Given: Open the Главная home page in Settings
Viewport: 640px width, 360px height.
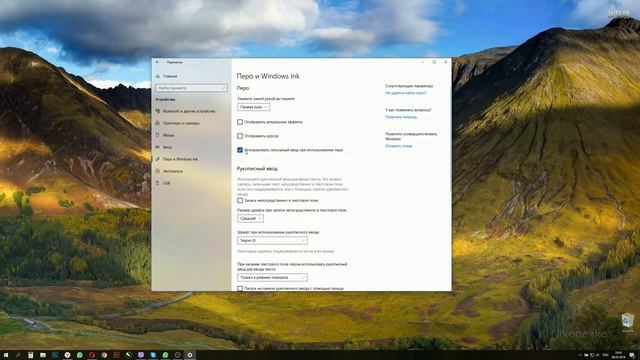Looking at the screenshot, I should (x=167, y=76).
